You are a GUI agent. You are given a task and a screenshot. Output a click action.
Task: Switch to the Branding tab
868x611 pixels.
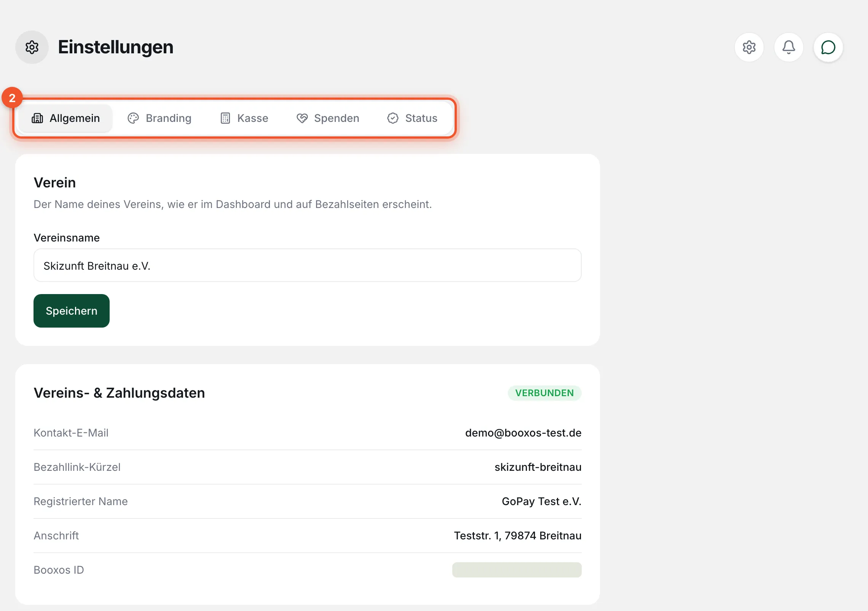point(160,118)
